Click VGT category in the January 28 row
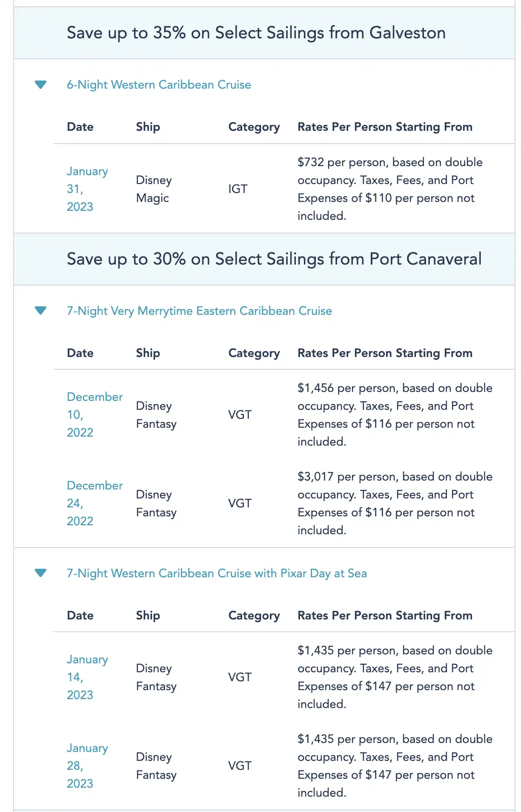This screenshot has height=812, width=521. coord(240,766)
